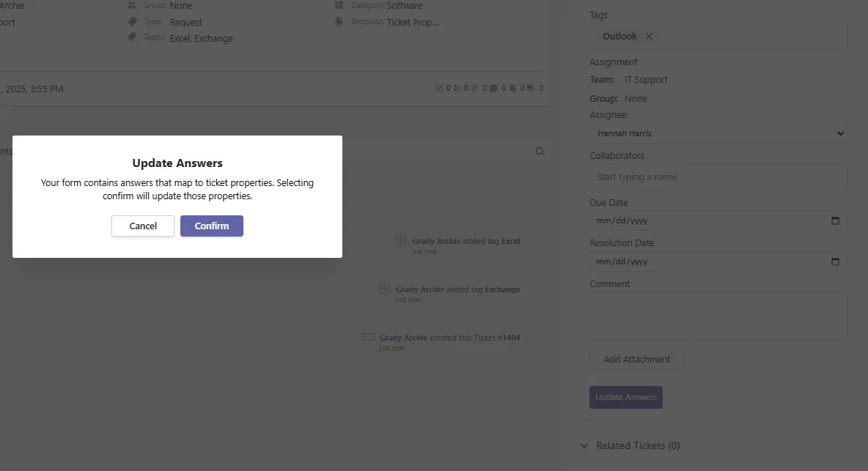Click the Comment text area
This screenshot has height=471, width=868.
[x=718, y=316]
